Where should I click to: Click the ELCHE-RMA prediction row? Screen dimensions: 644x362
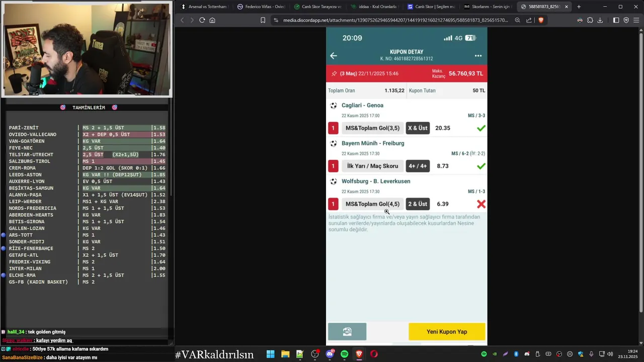tap(87, 275)
